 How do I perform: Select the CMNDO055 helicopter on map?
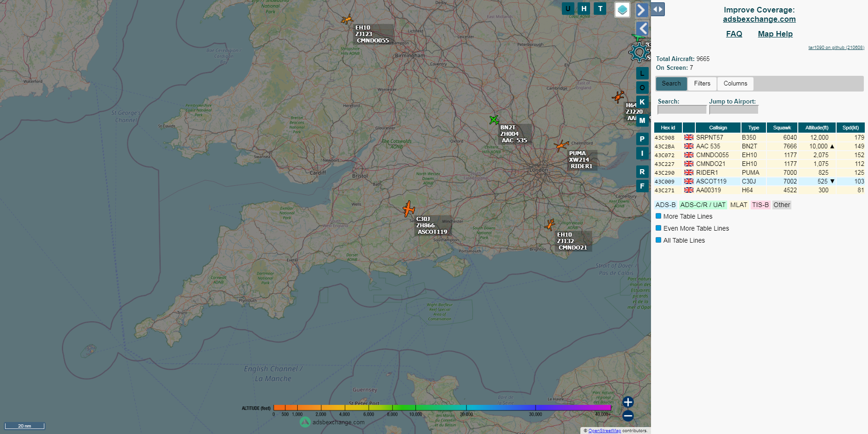coord(347,19)
